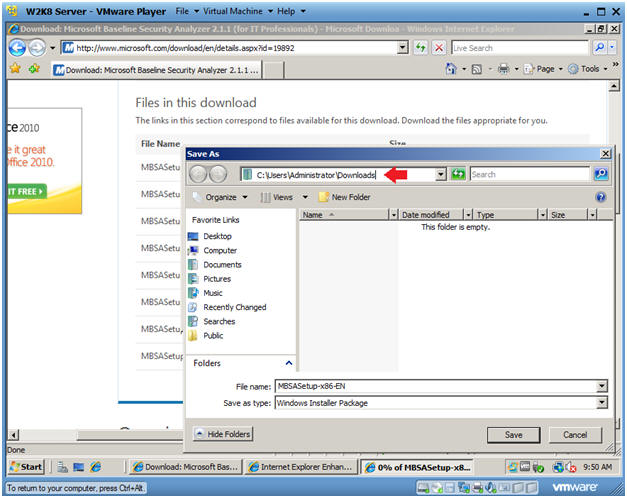Click the IE Home icon

451,69
